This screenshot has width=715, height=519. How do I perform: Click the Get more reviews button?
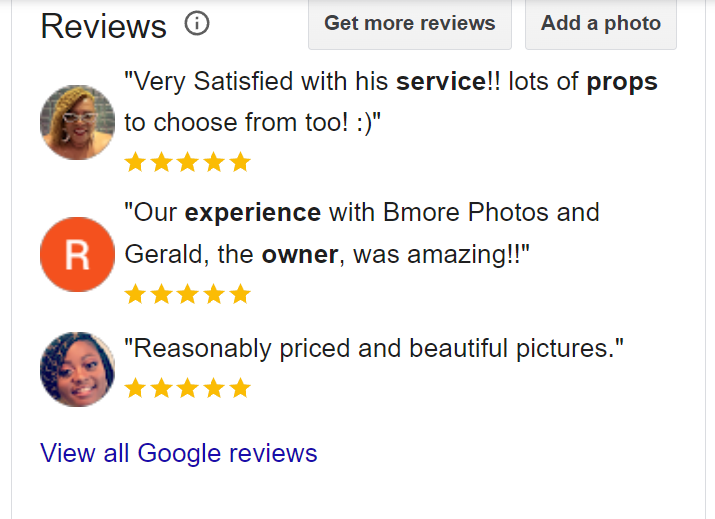[x=409, y=24]
